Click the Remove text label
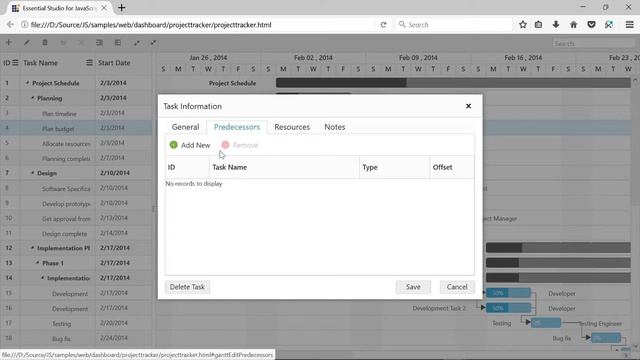The height and width of the screenshot is (360, 640). pyautogui.click(x=245, y=145)
